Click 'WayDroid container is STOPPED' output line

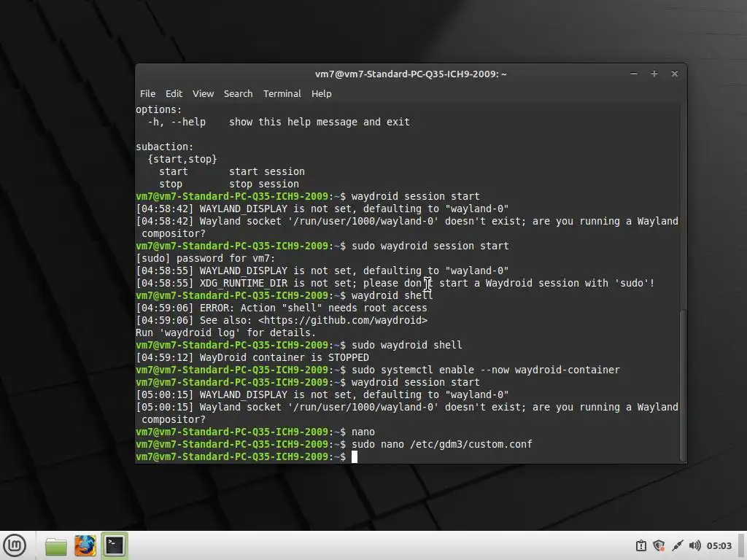click(252, 357)
